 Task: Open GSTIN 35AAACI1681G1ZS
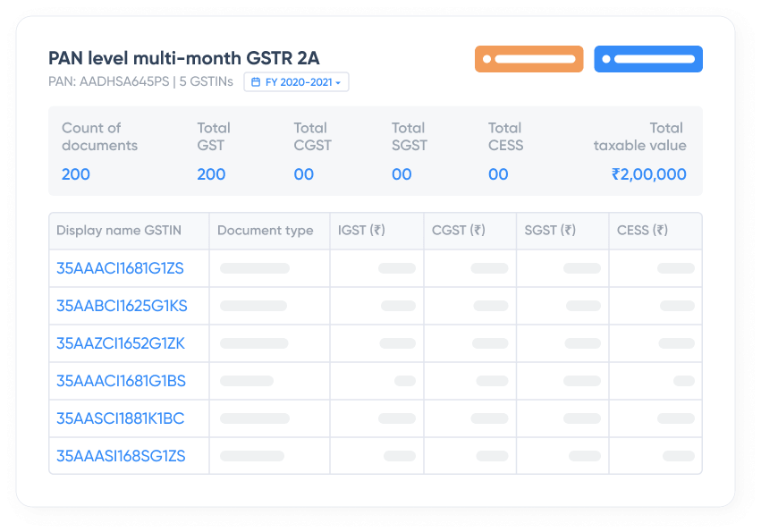[120, 268]
